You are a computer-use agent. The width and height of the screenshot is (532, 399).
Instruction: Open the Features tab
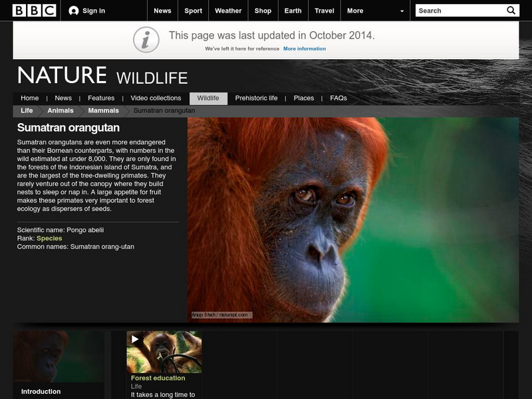click(x=101, y=98)
